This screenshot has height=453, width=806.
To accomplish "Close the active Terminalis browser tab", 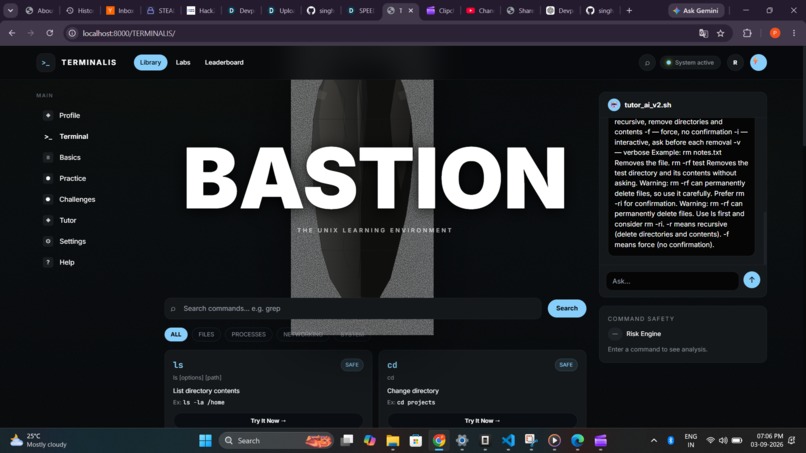I will (x=410, y=10).
